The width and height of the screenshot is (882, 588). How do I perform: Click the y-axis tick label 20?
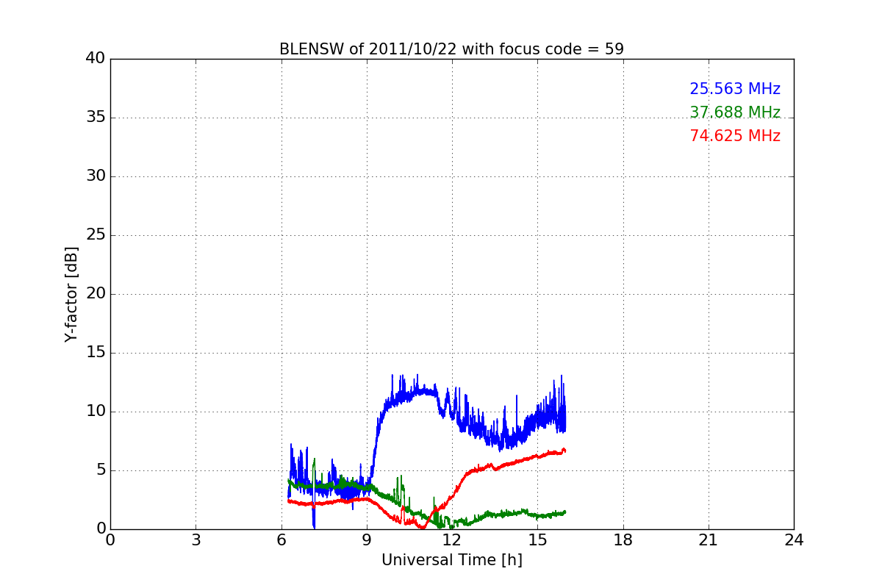tap(96, 294)
